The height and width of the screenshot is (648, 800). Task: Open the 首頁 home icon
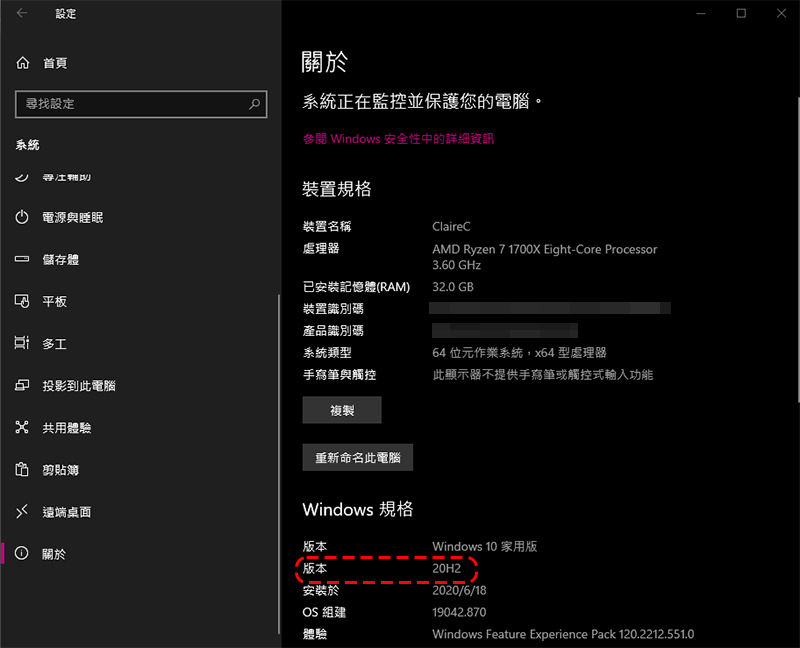coord(22,63)
